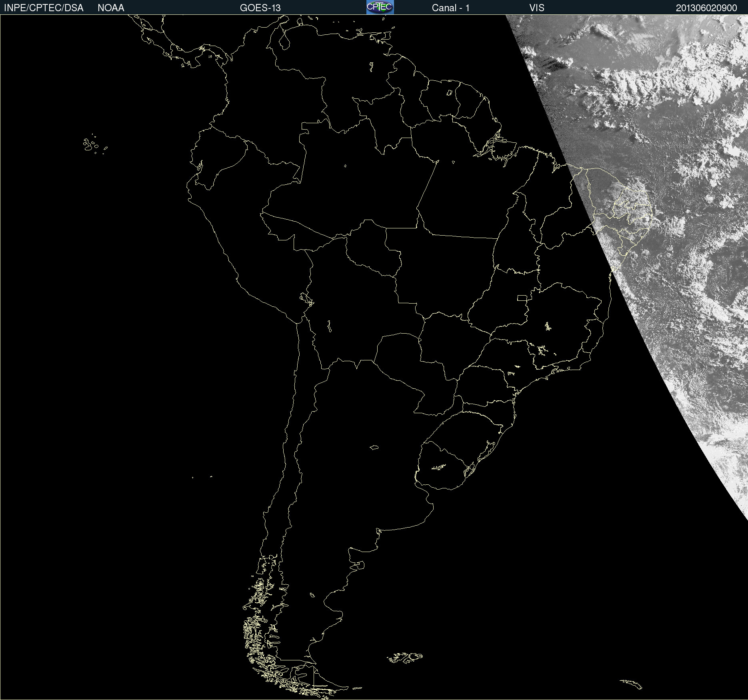Viewport: 748px width, 700px height.
Task: Click Lake Titicaca on the map
Action: click(x=306, y=298)
